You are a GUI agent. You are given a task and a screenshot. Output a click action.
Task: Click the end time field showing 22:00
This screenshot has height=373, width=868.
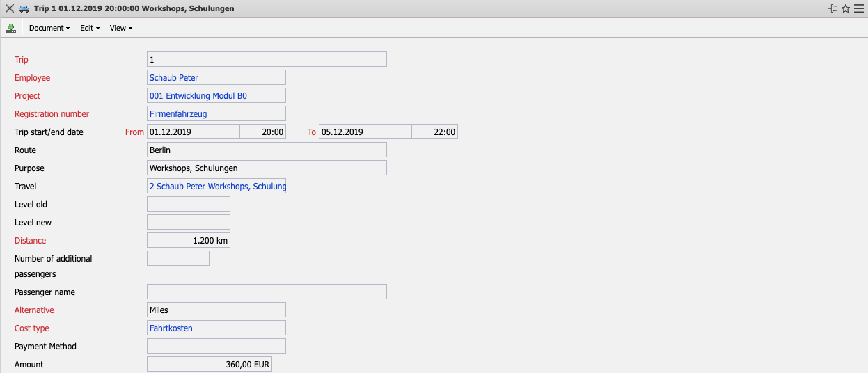click(434, 132)
